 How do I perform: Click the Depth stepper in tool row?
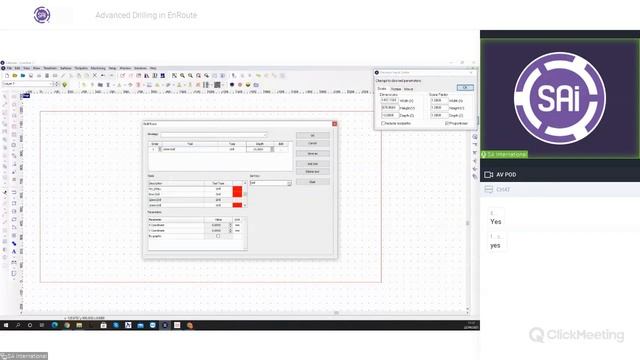[272, 149]
